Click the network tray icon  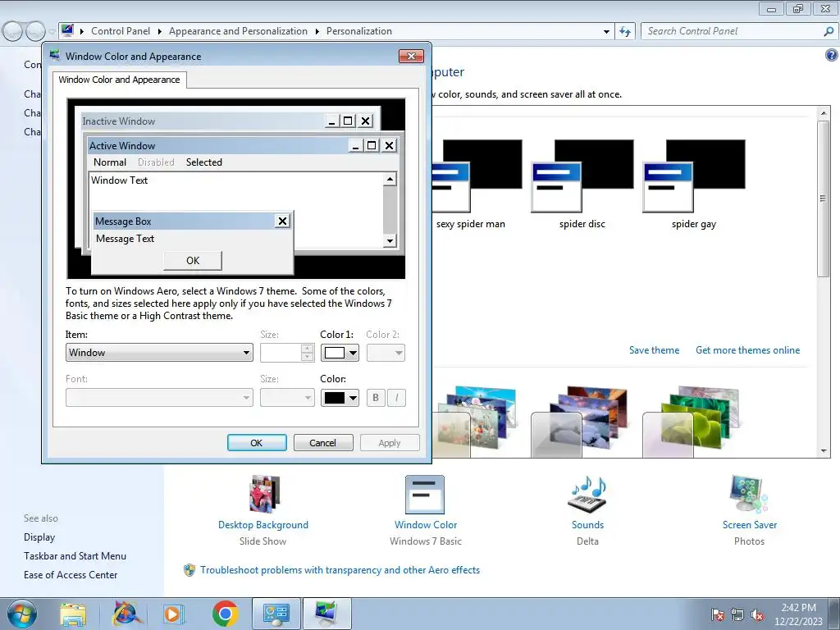point(737,615)
